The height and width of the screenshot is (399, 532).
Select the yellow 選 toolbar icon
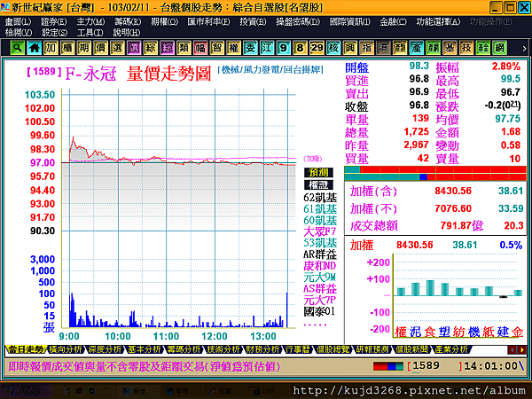click(x=117, y=48)
